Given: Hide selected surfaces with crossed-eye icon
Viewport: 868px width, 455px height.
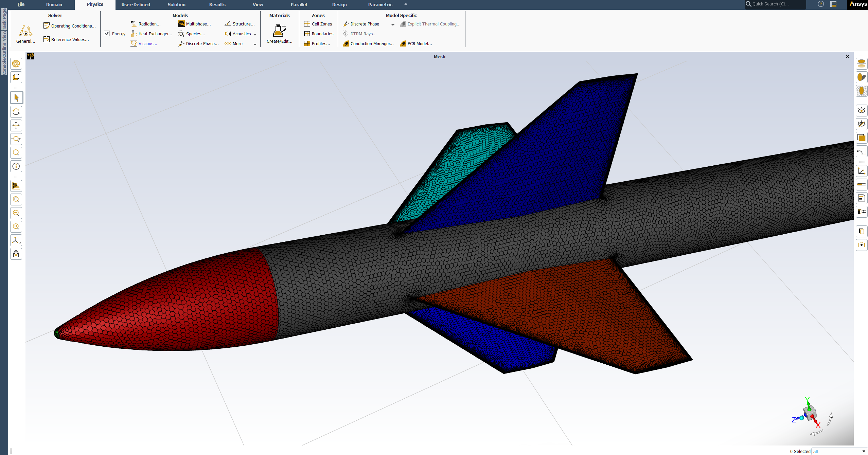Looking at the screenshot, I should click(862, 124).
